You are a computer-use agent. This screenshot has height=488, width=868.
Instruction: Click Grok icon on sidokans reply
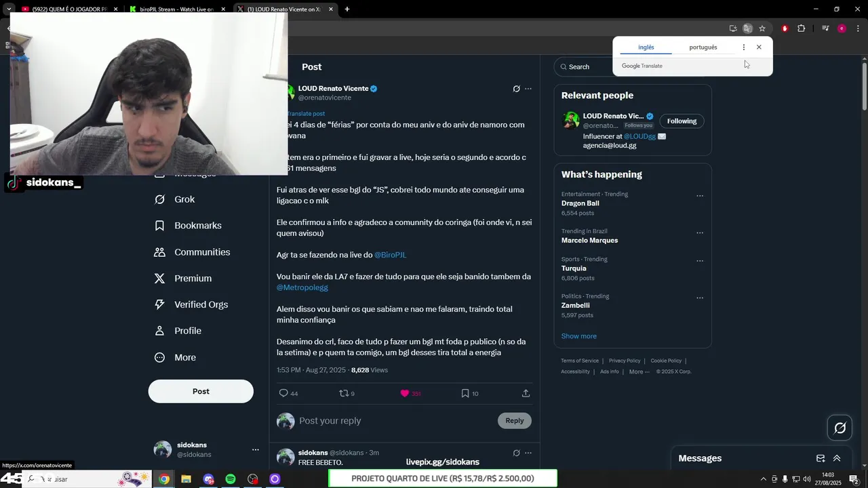516,453
